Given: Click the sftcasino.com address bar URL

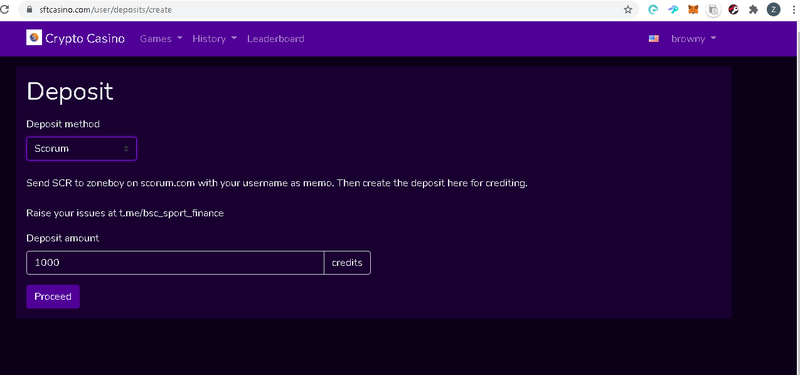Looking at the screenshot, I should (106, 10).
